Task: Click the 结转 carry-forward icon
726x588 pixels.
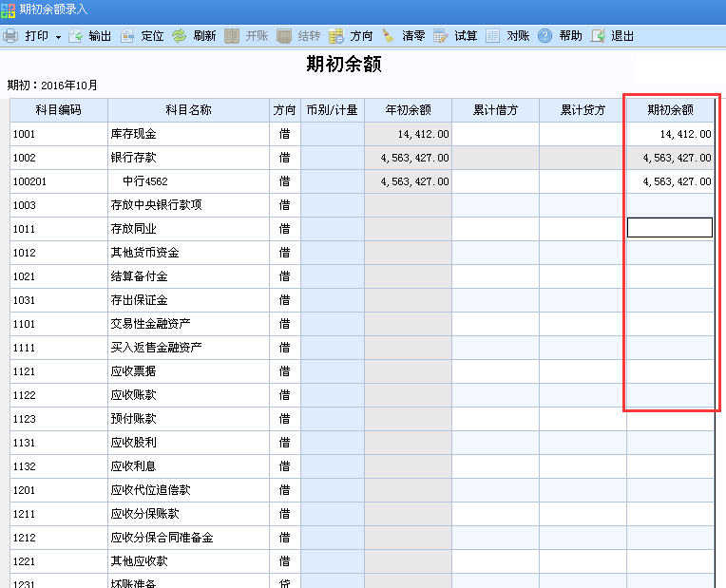Action: (284, 36)
